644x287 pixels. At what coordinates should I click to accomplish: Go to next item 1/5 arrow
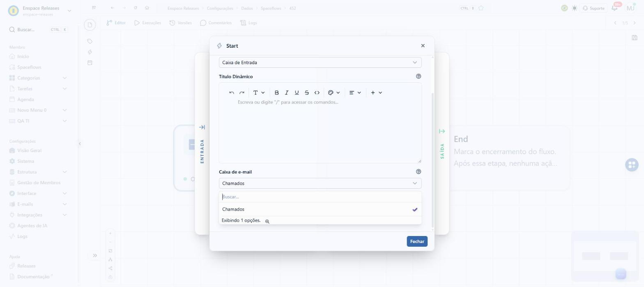point(635,23)
